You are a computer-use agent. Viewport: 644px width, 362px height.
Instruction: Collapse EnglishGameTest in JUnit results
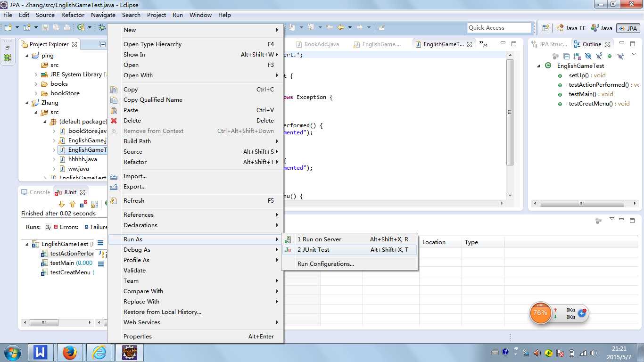coord(26,244)
